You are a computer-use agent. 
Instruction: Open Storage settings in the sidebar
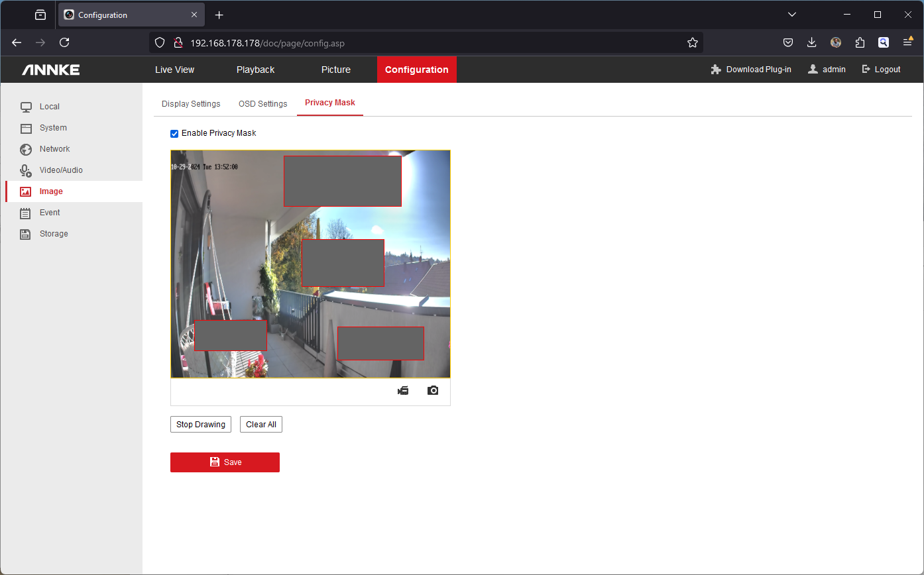53,234
